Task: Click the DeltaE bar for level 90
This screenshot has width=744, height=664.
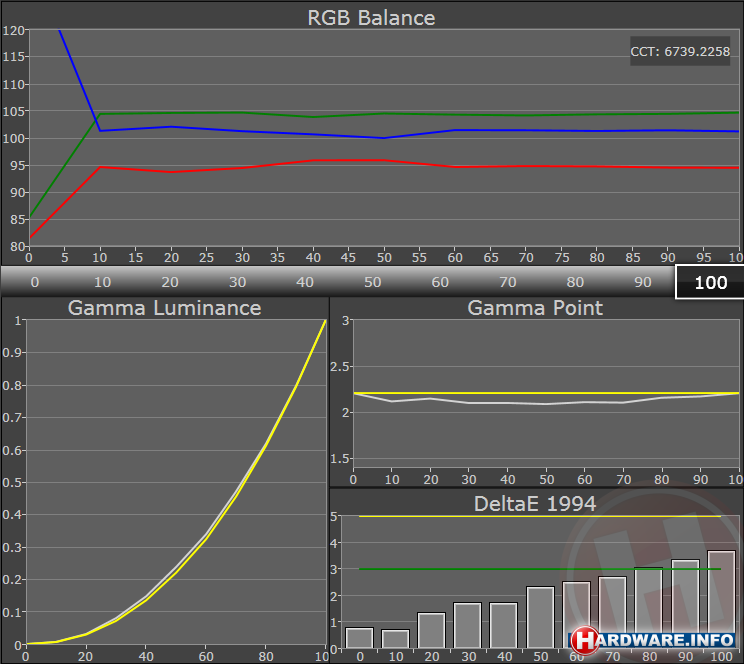Action: coord(685,604)
